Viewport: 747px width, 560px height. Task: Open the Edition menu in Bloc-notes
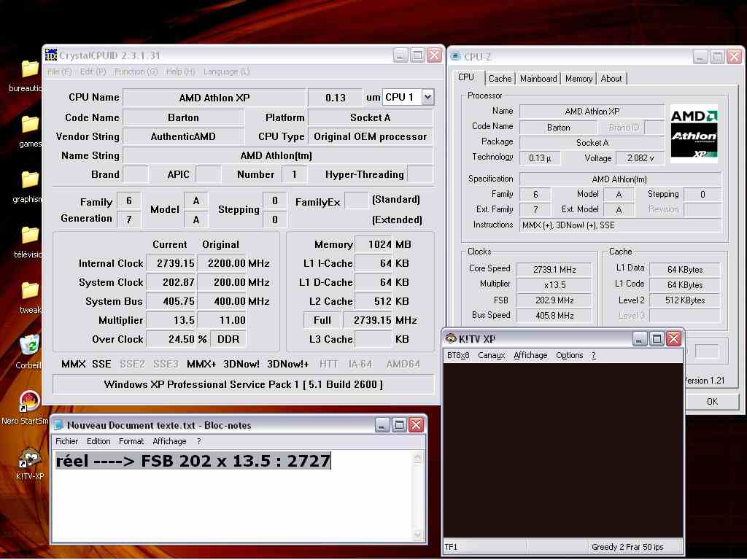(98, 441)
